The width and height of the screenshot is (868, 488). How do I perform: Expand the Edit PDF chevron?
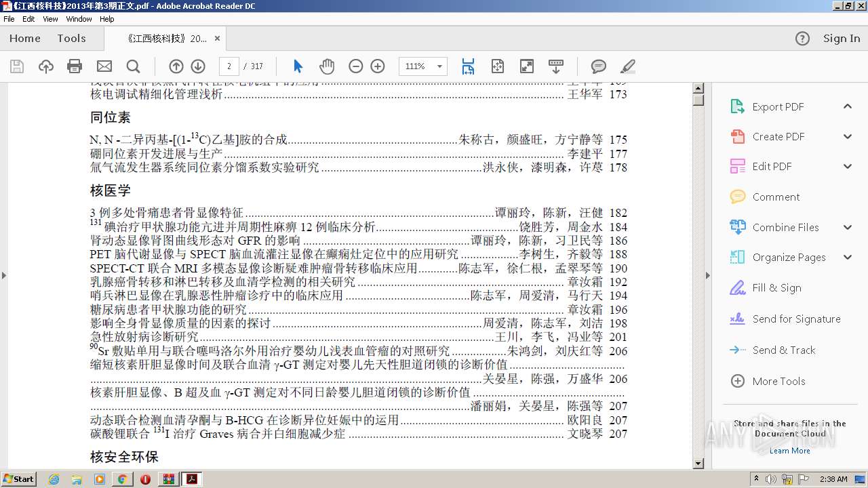pyautogui.click(x=848, y=166)
